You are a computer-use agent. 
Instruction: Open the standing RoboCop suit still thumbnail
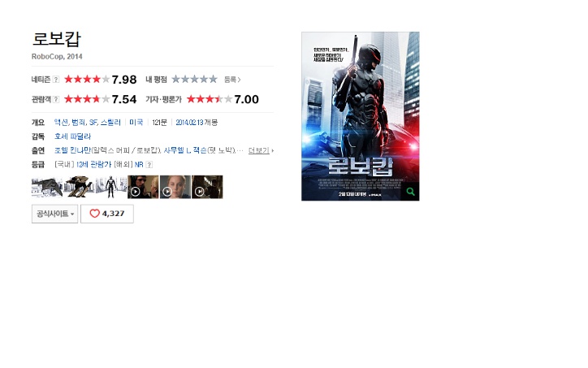point(110,187)
